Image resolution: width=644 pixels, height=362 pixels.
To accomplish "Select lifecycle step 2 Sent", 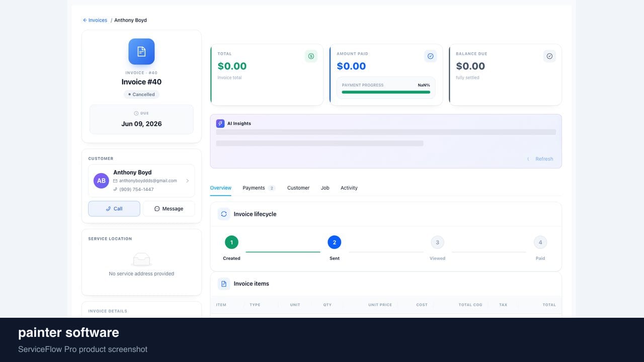I will coord(335,242).
